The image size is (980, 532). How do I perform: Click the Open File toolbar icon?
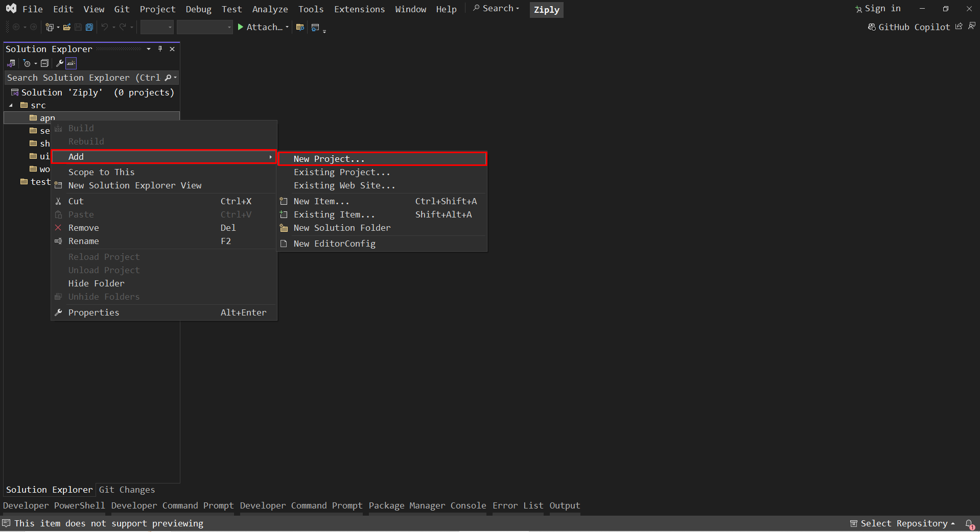click(67, 27)
